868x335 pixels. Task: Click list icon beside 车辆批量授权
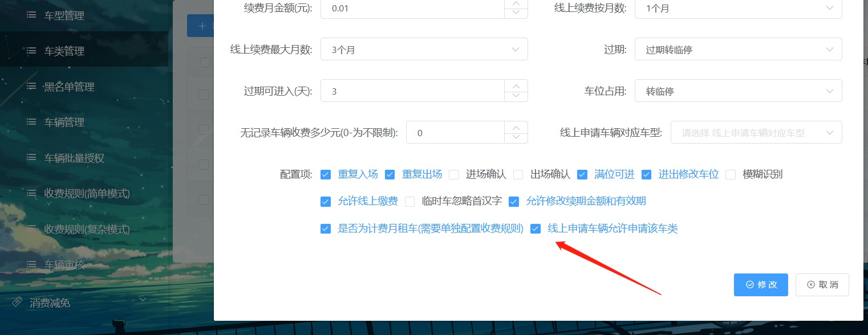[x=31, y=158]
